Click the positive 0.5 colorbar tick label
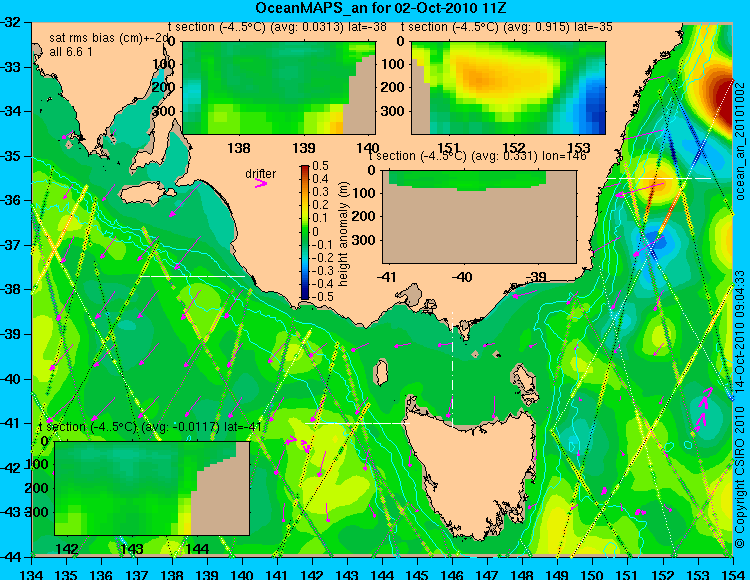Screen dimensions: 750x580 tap(320, 166)
